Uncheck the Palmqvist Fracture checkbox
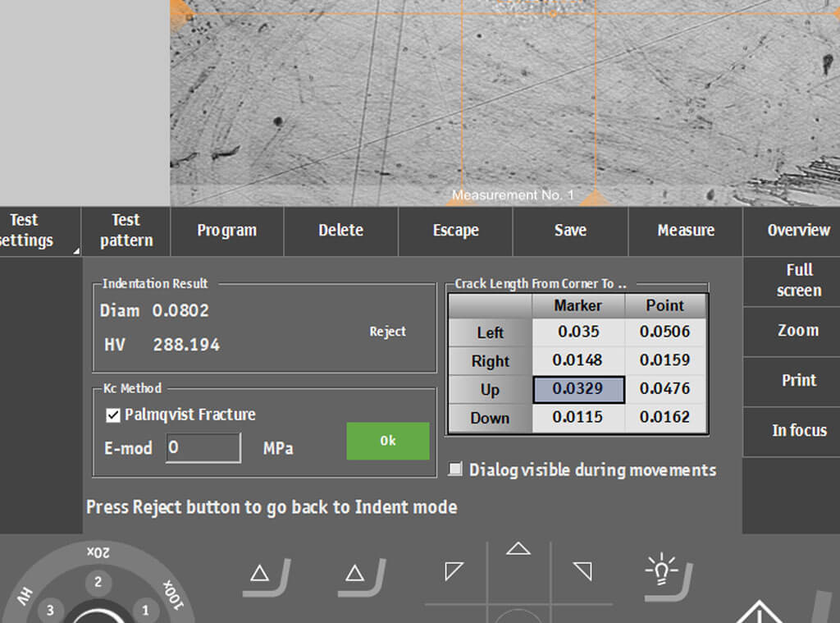The width and height of the screenshot is (840, 623). pos(114,415)
